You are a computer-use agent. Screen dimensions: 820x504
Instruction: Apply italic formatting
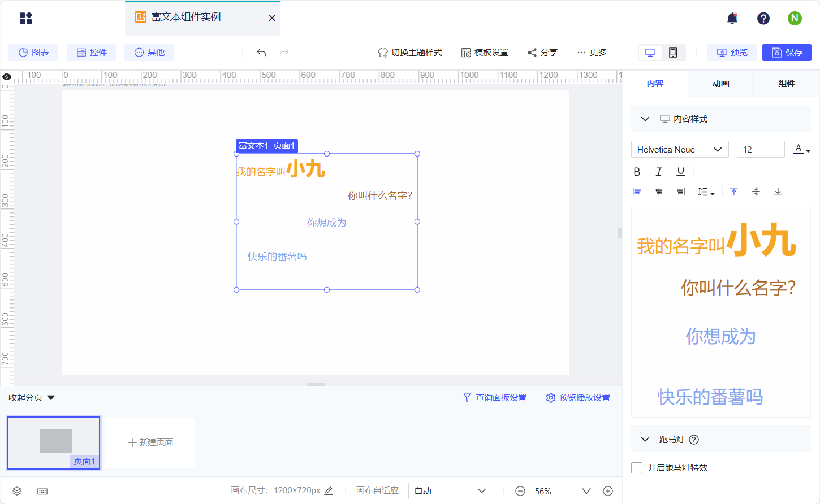(659, 172)
